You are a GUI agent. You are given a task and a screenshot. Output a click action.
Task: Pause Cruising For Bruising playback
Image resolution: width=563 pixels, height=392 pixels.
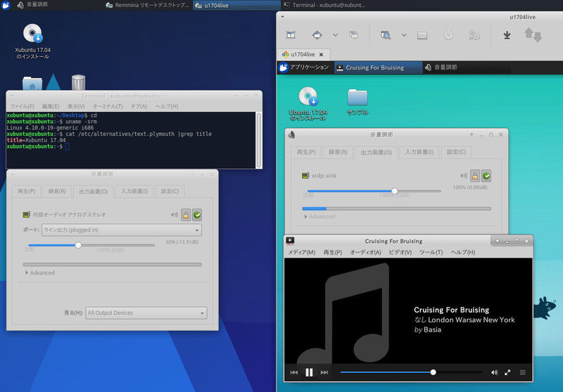(x=309, y=372)
